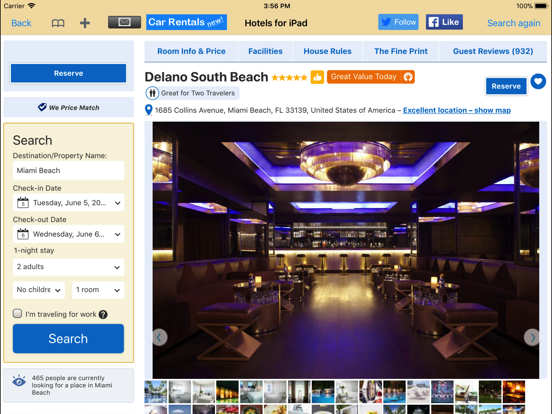Show next photo with right arrow
This screenshot has width=552, height=414.
[532, 338]
